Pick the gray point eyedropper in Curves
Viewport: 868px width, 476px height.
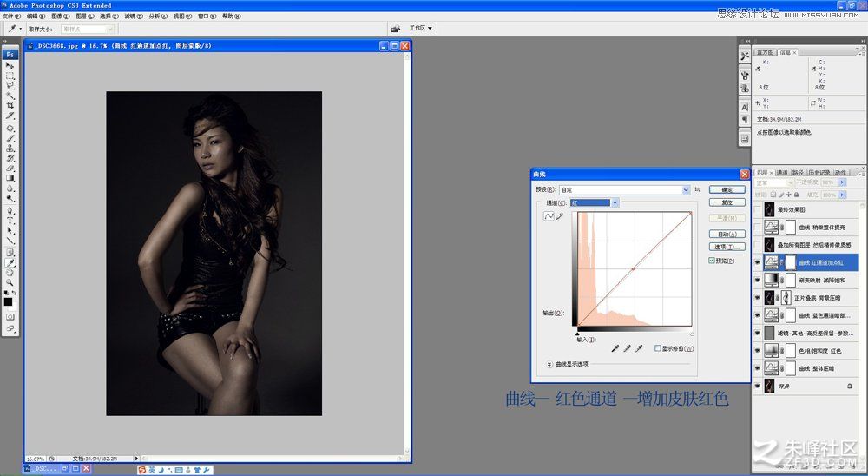(627, 348)
